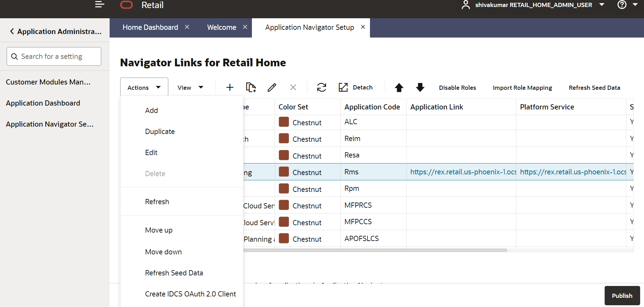Open Application Navigator Setup in sidebar
This screenshot has height=307, width=644.
[x=50, y=124]
